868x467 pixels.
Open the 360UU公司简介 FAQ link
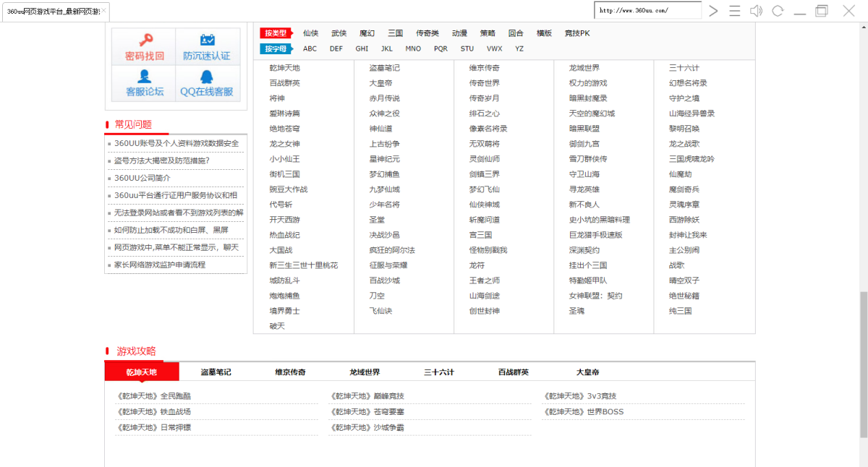pyautogui.click(x=142, y=178)
